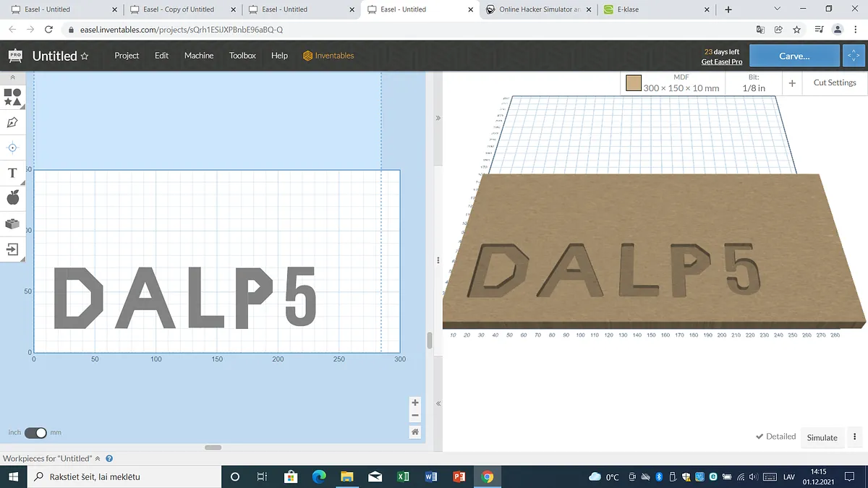Image resolution: width=868 pixels, height=488 pixels.
Task: Select the Text tool
Action: (12, 174)
